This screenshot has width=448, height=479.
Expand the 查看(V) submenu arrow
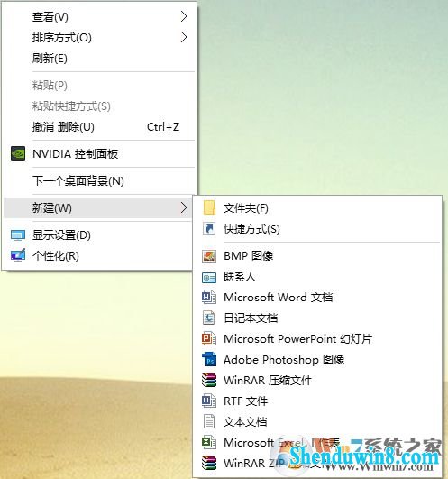click(184, 16)
